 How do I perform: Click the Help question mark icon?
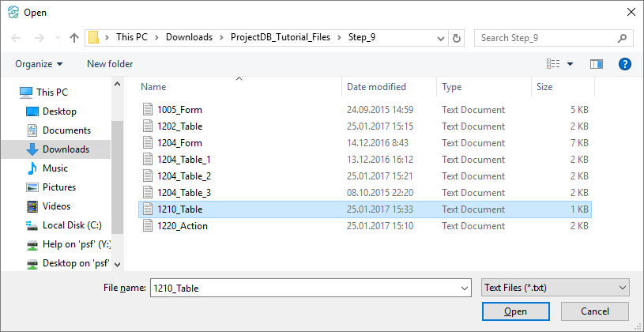click(x=624, y=64)
